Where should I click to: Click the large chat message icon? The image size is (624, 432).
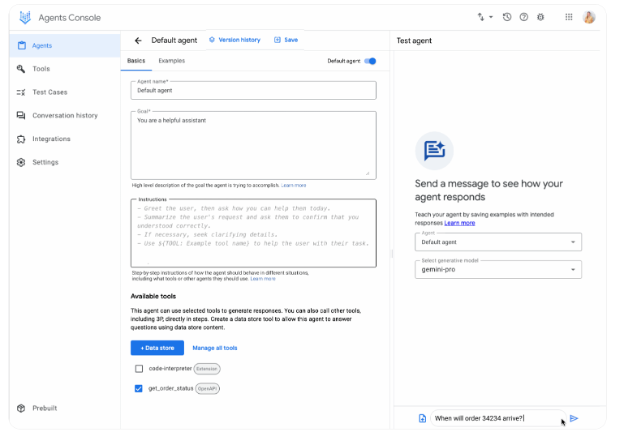pyautogui.click(x=434, y=151)
